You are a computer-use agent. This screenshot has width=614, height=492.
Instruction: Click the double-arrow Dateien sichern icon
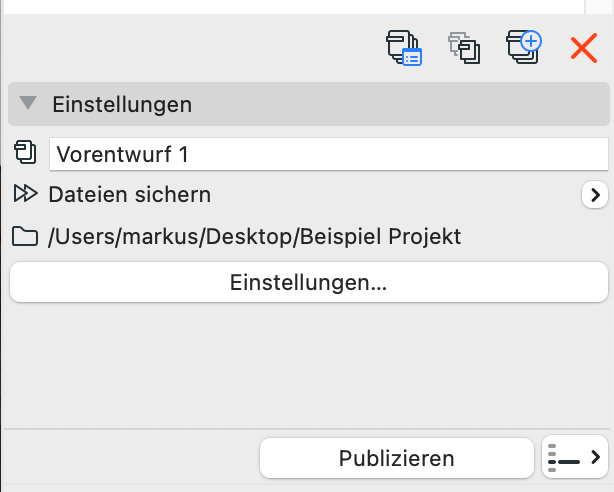25,194
